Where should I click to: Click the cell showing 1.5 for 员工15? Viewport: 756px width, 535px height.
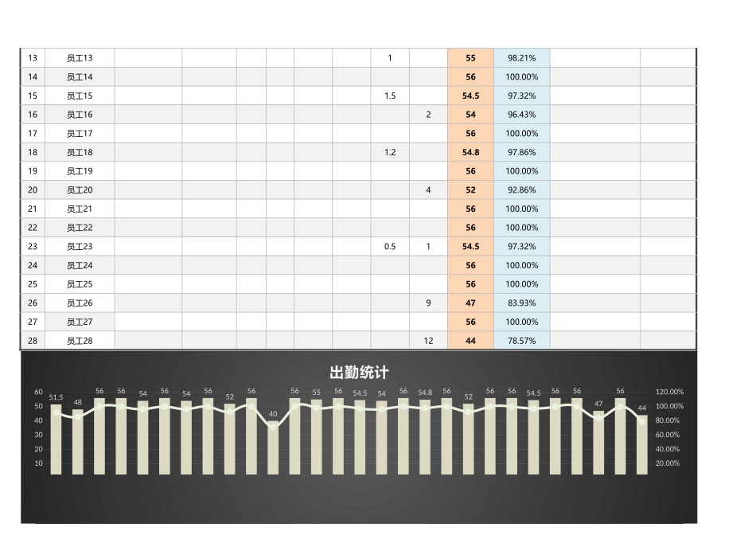coord(388,96)
